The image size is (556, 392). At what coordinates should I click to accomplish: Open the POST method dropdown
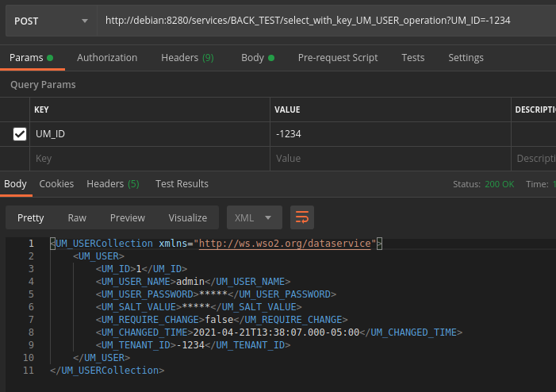coord(51,19)
